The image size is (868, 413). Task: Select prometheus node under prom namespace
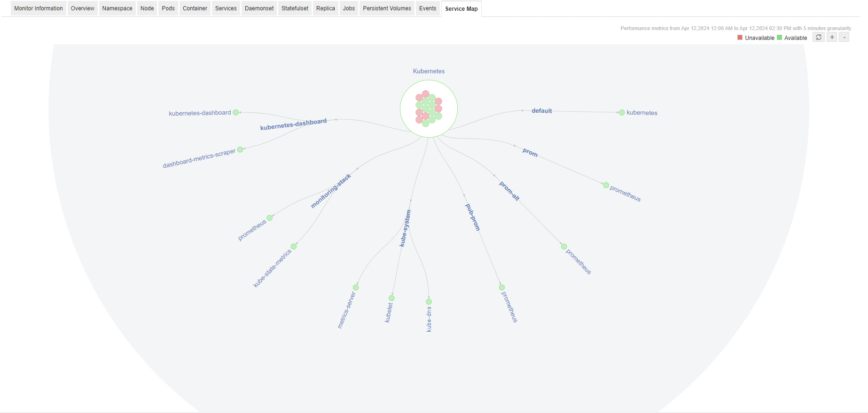[x=606, y=185]
